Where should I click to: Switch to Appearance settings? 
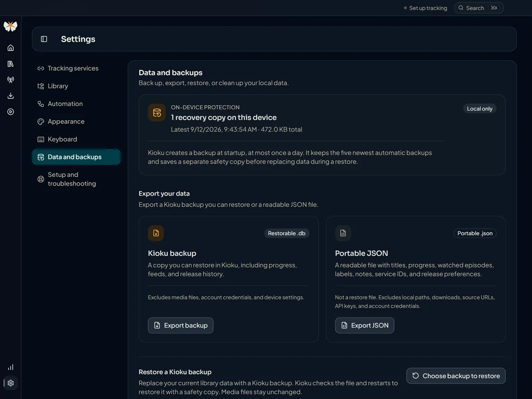click(x=76, y=121)
